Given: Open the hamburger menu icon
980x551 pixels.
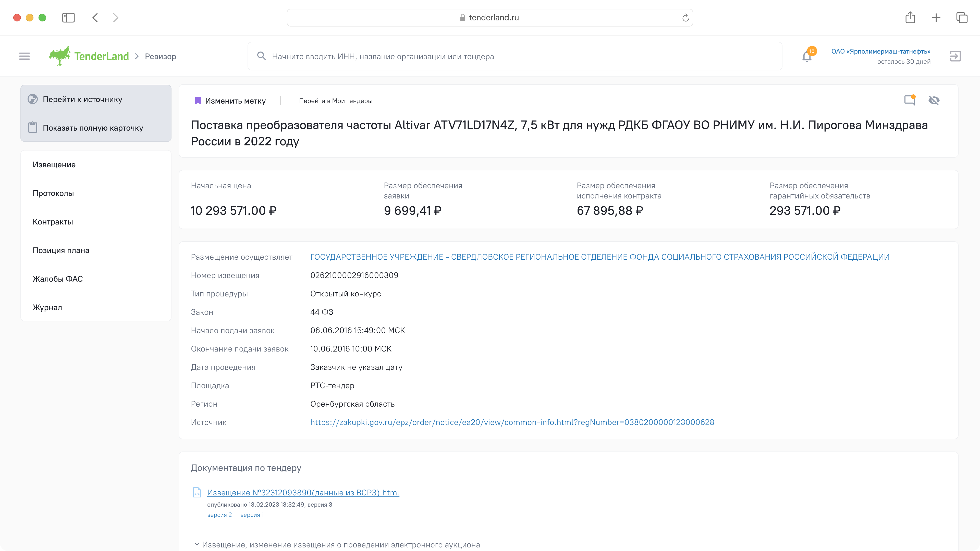Looking at the screenshot, I should (24, 56).
